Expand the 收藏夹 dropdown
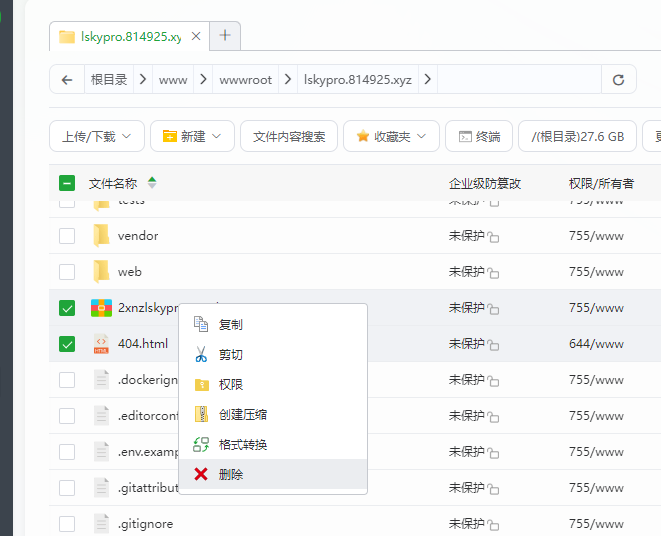 391,136
